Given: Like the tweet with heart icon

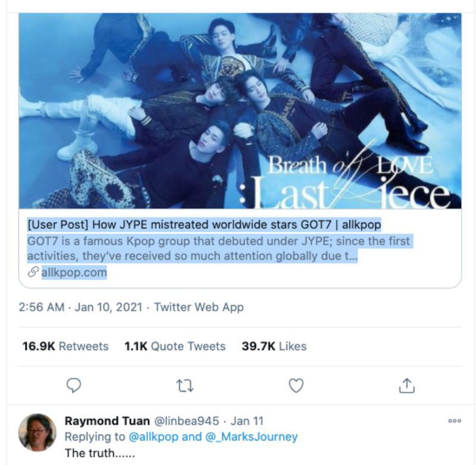Looking at the screenshot, I should coord(296,386).
